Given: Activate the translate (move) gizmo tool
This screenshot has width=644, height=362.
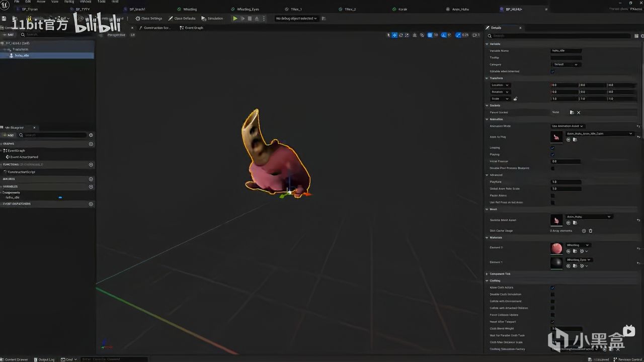Looking at the screenshot, I should click(394, 35).
